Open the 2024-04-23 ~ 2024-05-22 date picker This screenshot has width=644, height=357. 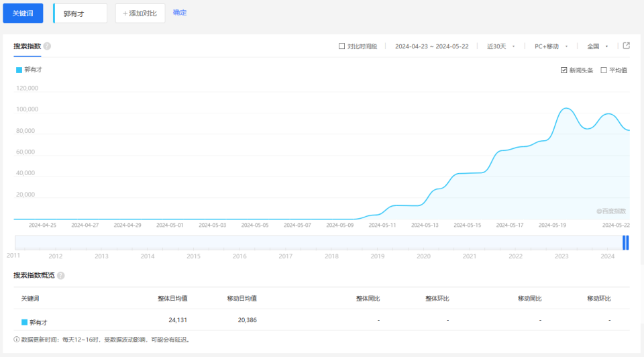431,46
